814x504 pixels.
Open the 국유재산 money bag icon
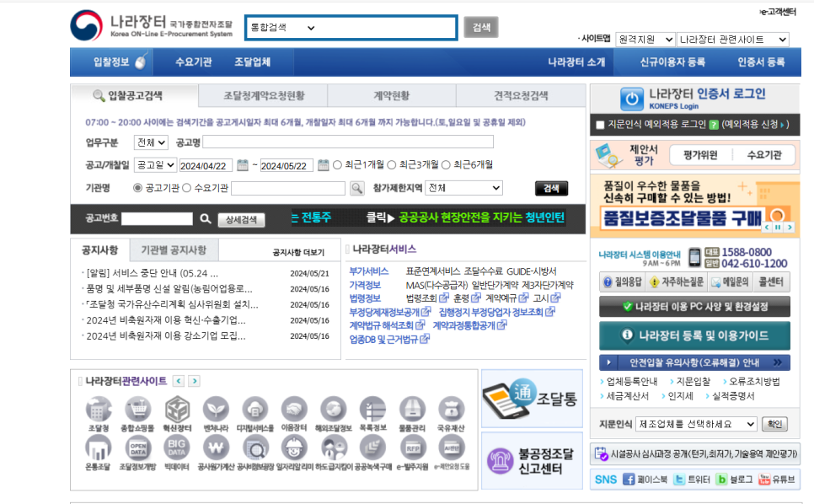(451, 409)
